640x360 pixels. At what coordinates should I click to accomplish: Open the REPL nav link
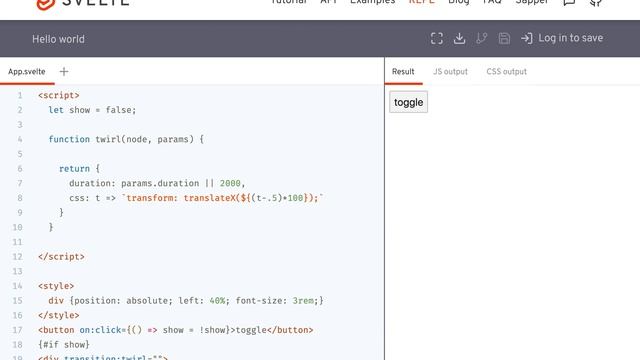[422, 2]
